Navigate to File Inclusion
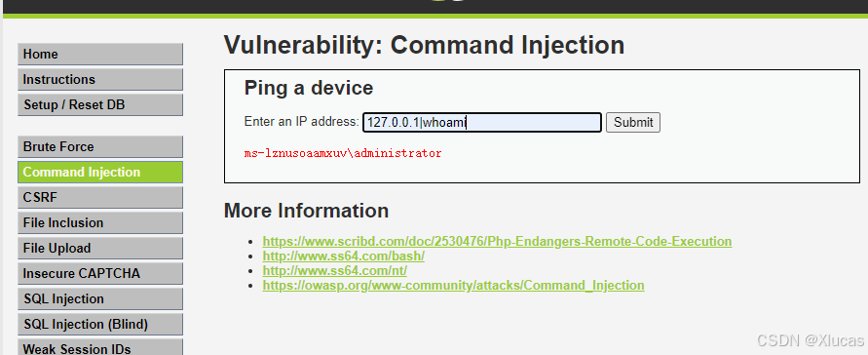The height and width of the screenshot is (355, 868). (x=100, y=222)
